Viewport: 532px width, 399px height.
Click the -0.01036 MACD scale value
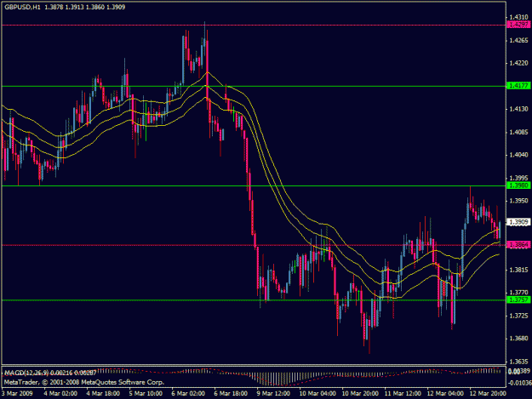519,383
